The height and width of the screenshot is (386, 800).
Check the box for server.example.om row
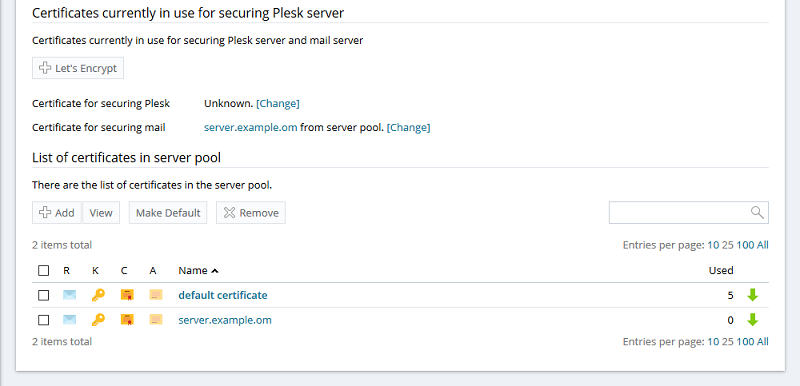pyautogui.click(x=44, y=320)
